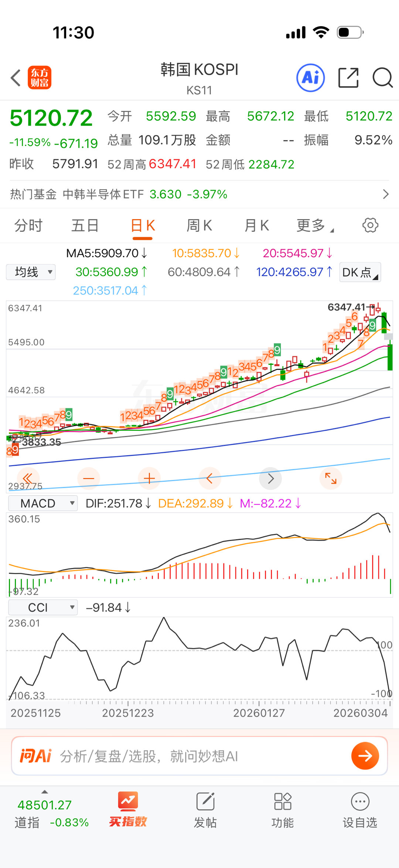Tap the DIF:251.78 value

(118, 503)
